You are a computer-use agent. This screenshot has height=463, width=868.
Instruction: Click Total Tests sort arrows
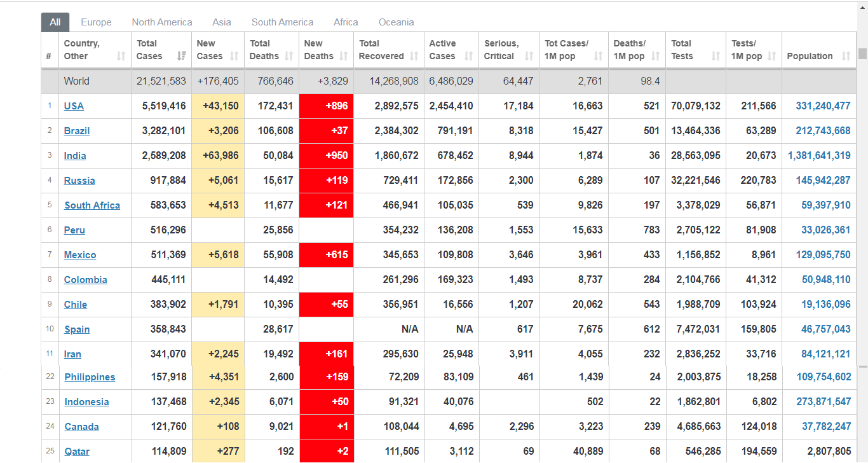715,56
